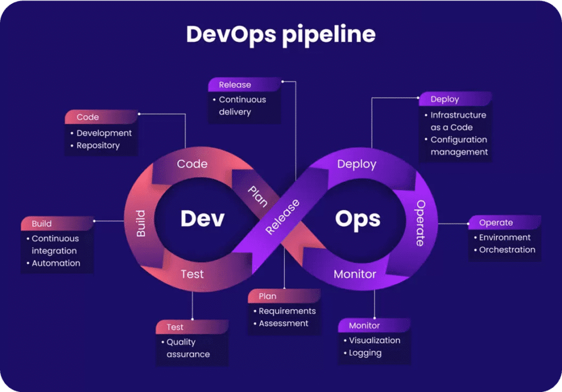Select Requirements in the Plan callout
Viewport: 562px width, 392px height.
pos(287,311)
